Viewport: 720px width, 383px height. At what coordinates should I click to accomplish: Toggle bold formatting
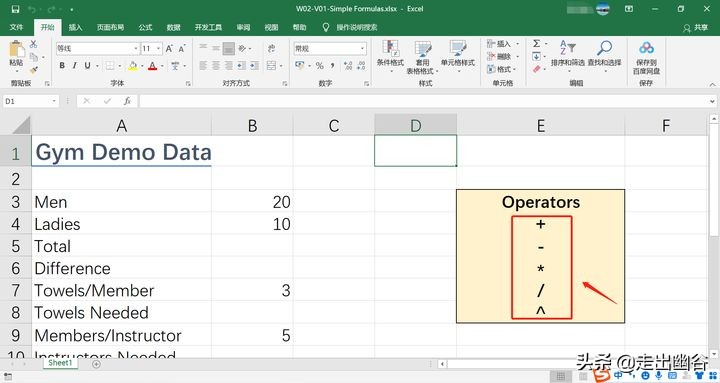(62, 66)
